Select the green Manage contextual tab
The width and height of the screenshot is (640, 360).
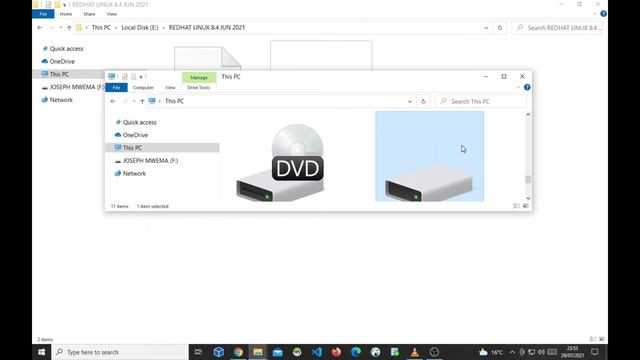[x=199, y=77]
